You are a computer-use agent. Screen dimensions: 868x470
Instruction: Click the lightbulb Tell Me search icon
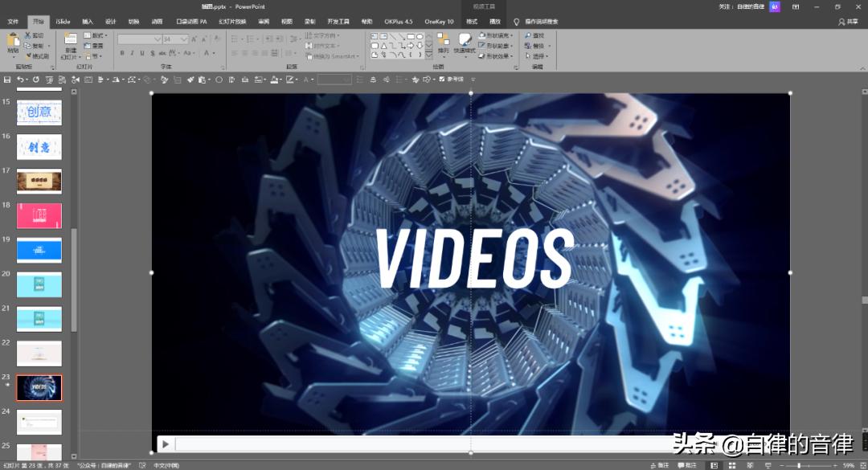click(x=517, y=22)
